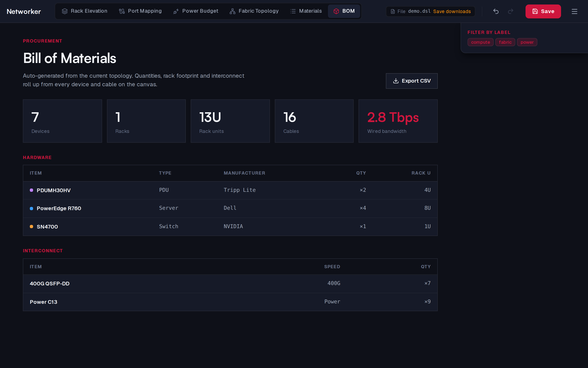Screen dimensions: 588x368
Task: Click the BOM box icon
Action: click(336, 11)
